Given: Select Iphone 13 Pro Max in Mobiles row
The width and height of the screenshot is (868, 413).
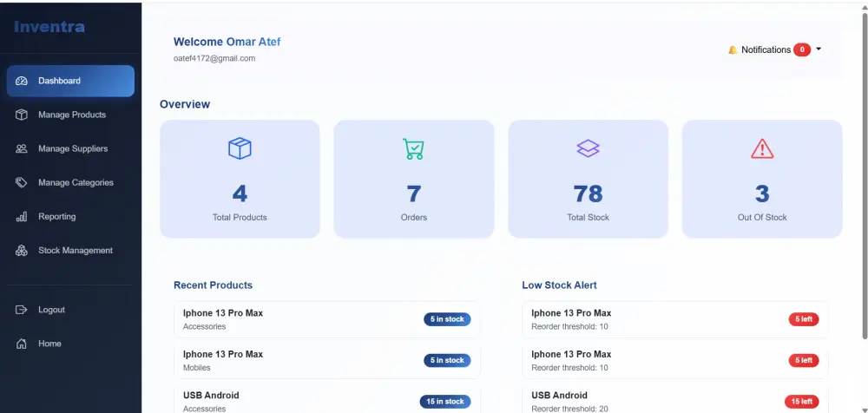Looking at the screenshot, I should 327,360.
